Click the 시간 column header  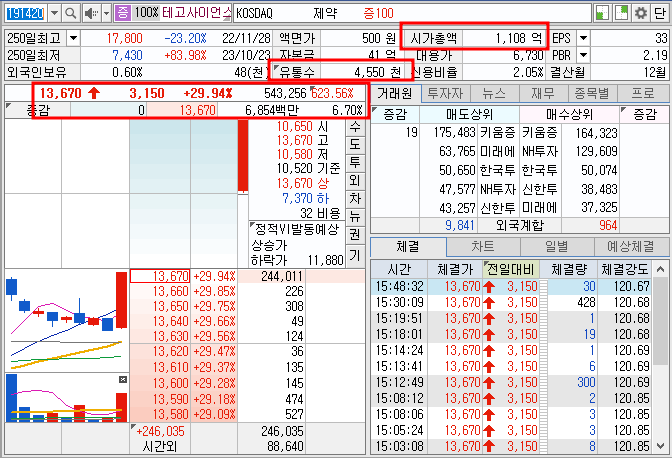[399, 269]
